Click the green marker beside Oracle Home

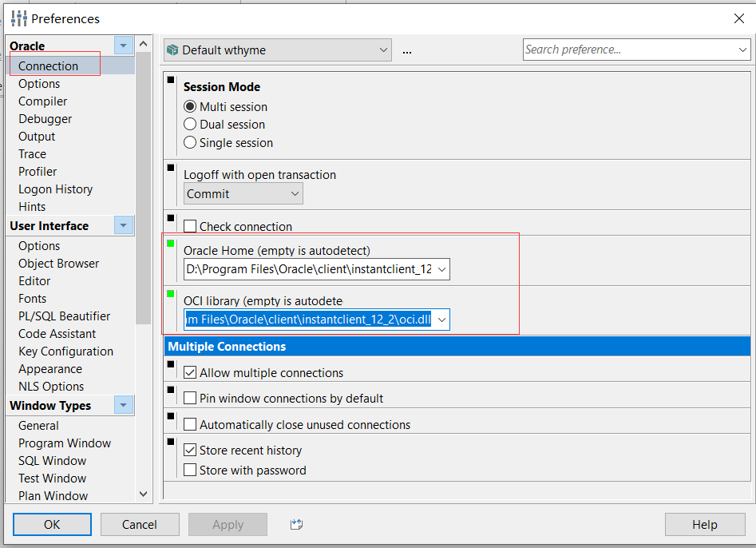pos(171,243)
